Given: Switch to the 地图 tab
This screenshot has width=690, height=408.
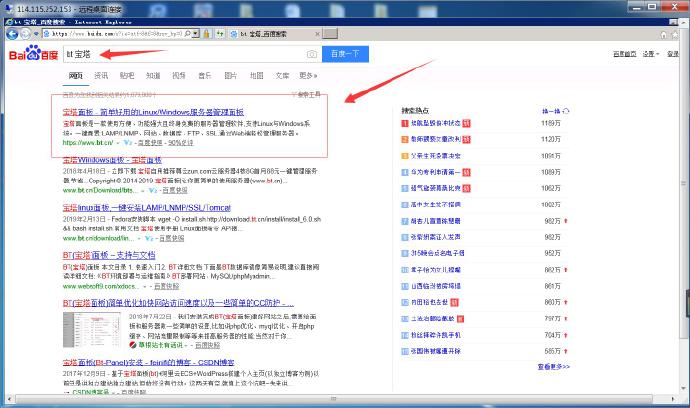Looking at the screenshot, I should coord(257,76).
